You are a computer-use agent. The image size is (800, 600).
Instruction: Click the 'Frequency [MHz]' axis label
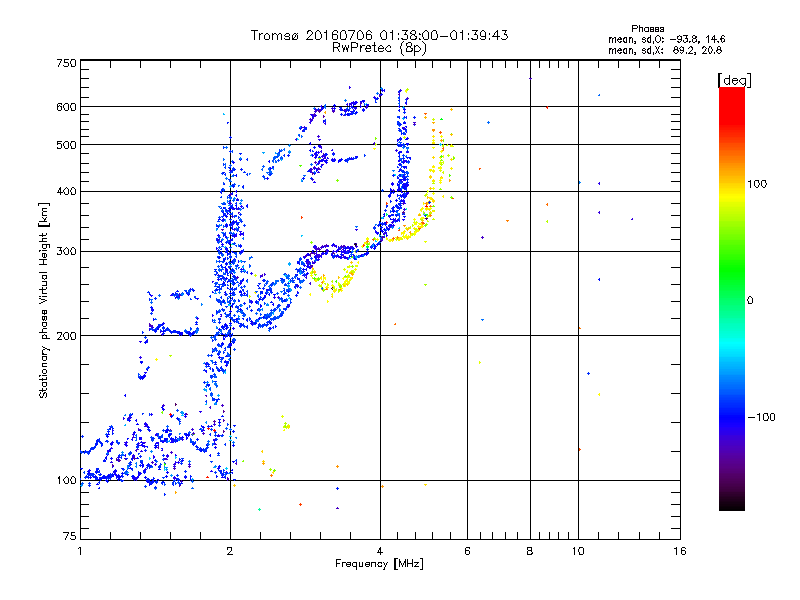coord(379,564)
